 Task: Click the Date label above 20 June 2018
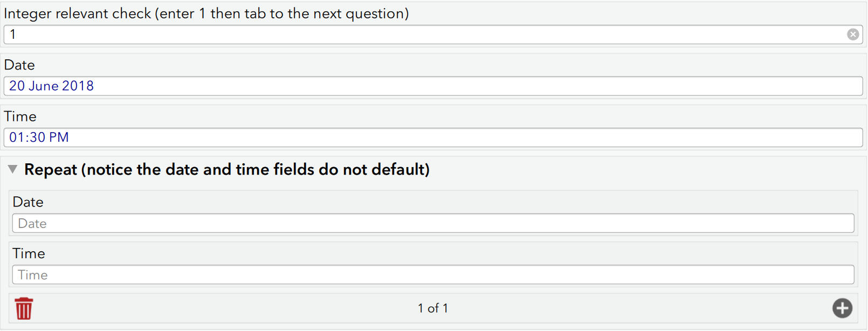[19, 65]
